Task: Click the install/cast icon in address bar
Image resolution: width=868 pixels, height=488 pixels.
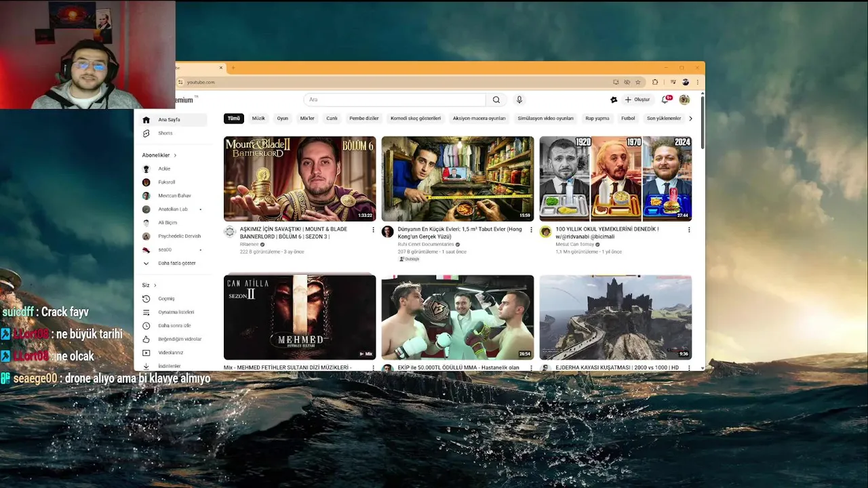Action: (x=616, y=82)
